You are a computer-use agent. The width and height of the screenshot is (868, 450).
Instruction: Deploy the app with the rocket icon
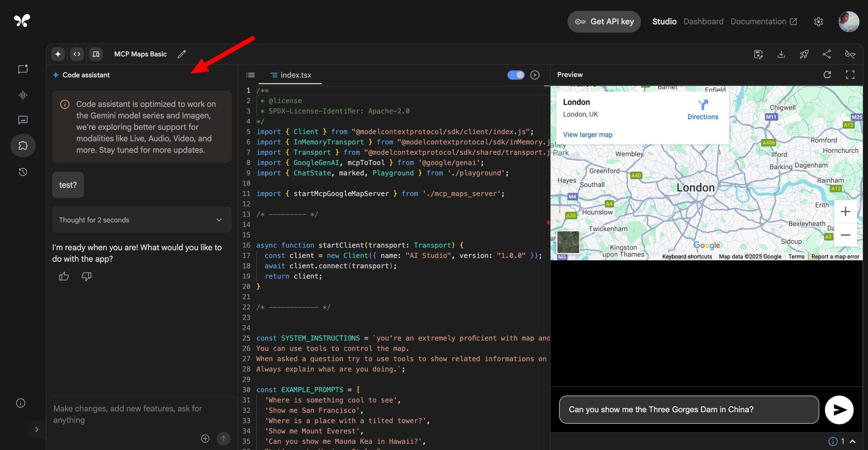[x=804, y=54]
